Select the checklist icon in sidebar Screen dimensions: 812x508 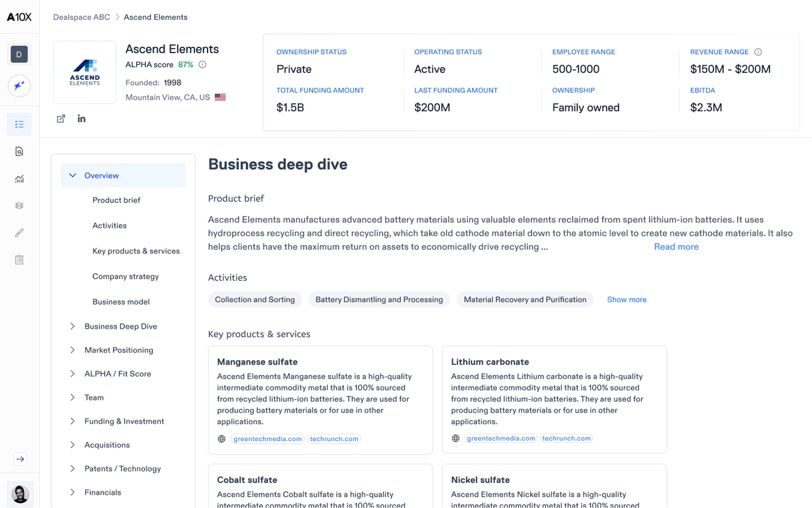point(19,124)
